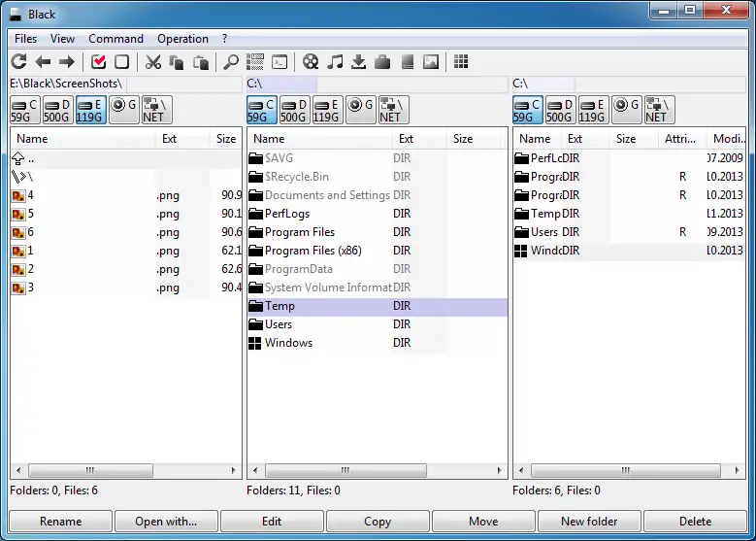The image size is (756, 541).
Task: Click the Open with... button
Action: click(166, 522)
